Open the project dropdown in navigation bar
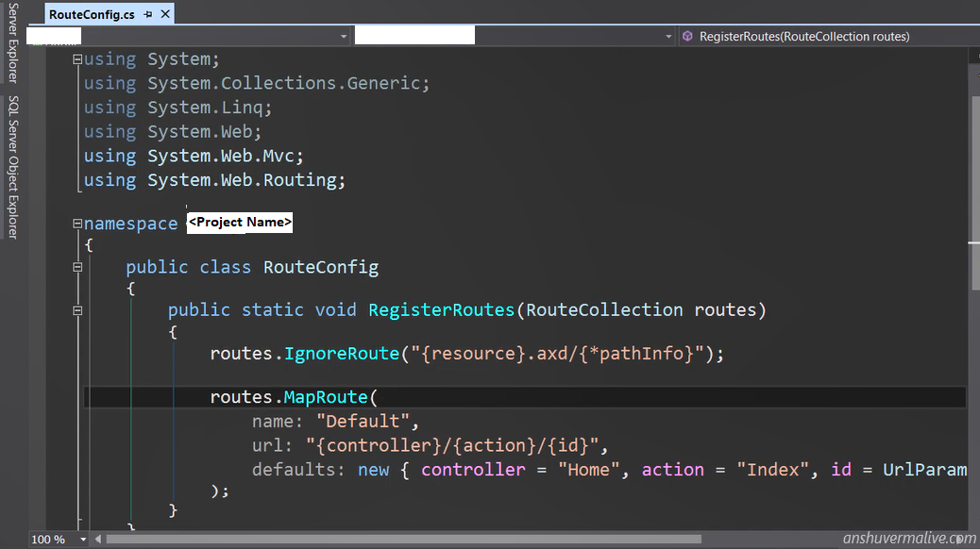Viewport: 980px width, 549px height. 344,36
